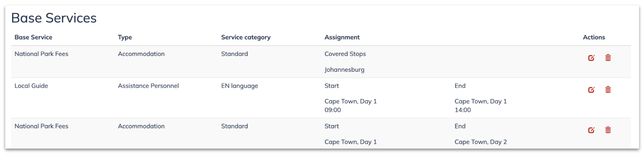Edit the Cape Town National Park Fees service
Viewport: 644px width, 155px height.
(591, 130)
